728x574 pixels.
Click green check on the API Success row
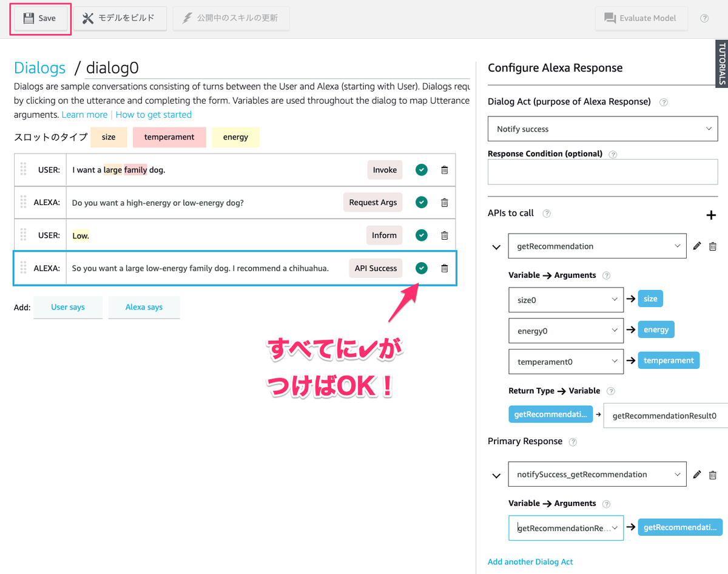click(422, 268)
